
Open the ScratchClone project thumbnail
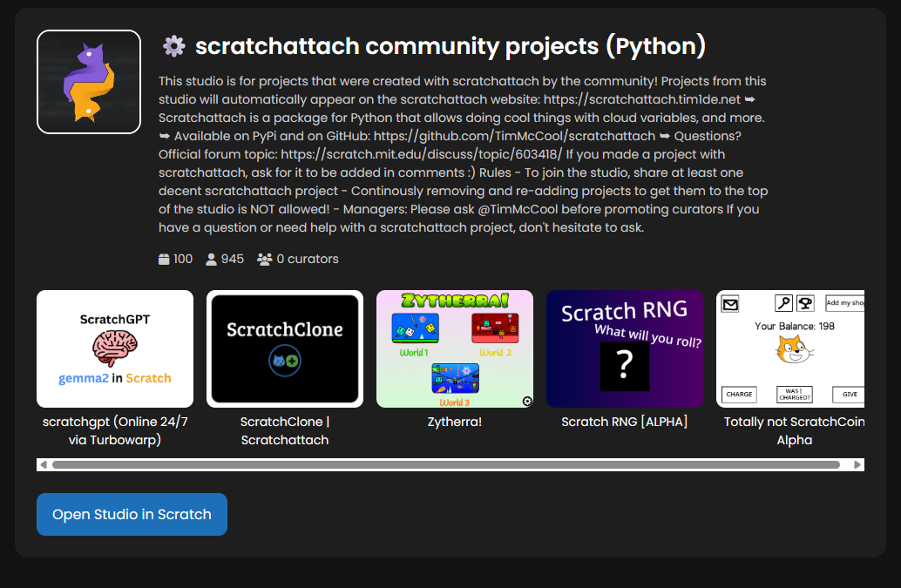coord(285,348)
